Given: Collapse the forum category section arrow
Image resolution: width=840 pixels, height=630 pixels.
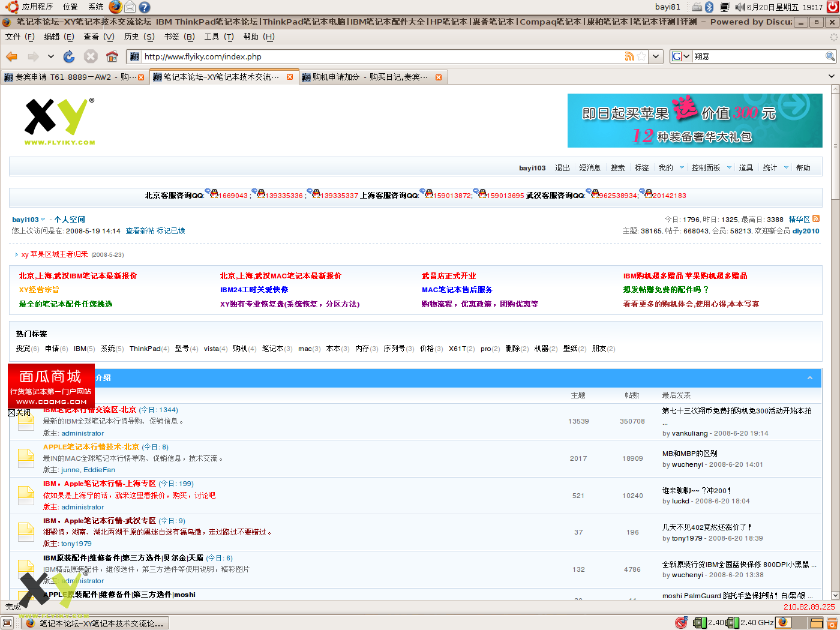Looking at the screenshot, I should [x=810, y=378].
